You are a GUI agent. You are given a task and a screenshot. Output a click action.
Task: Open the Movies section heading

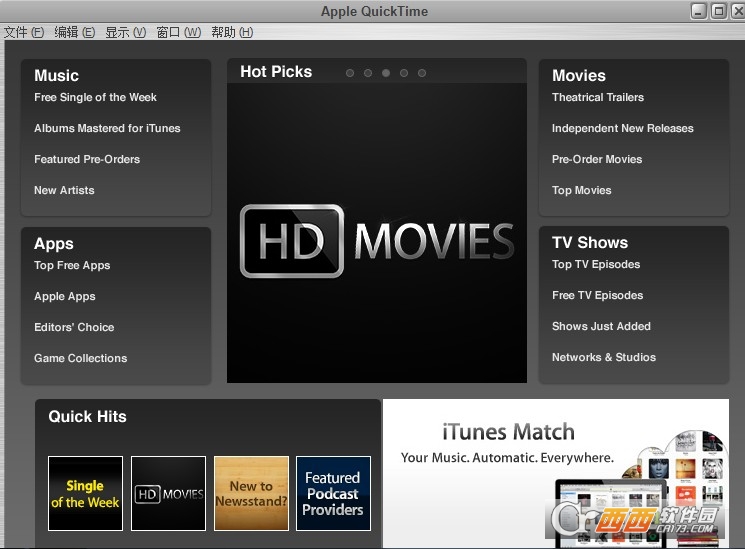579,76
